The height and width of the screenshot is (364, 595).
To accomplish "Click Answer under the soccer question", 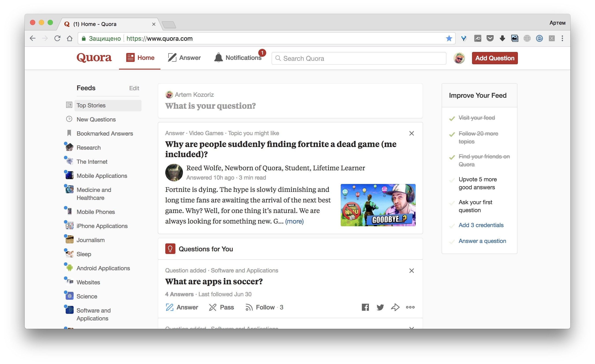I will [182, 307].
